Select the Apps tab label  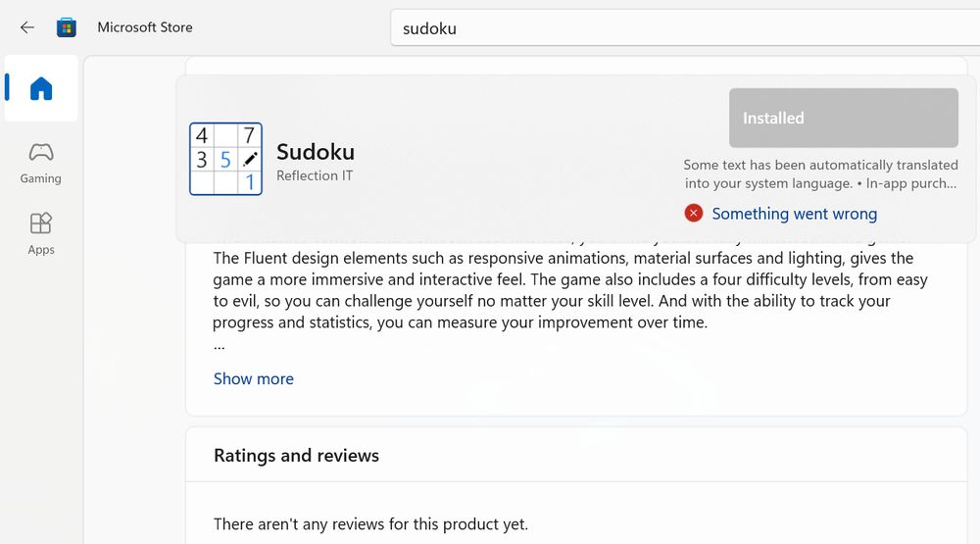point(41,250)
